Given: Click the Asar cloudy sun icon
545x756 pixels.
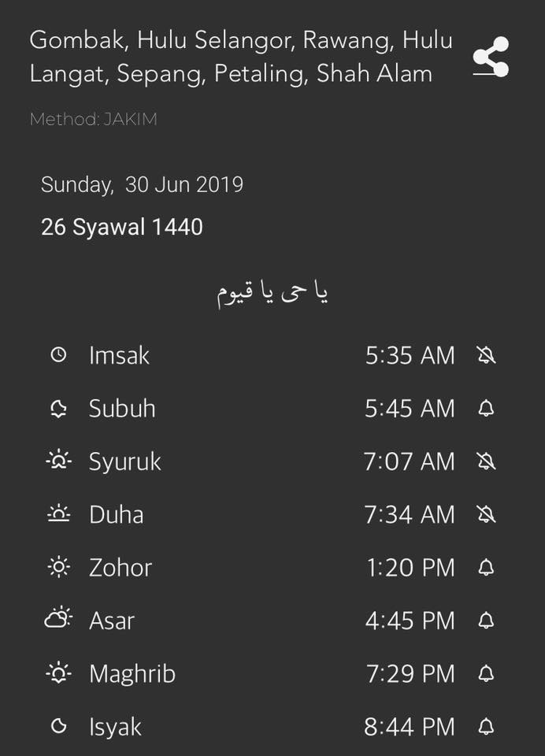Looking at the screenshot, I should tap(58, 617).
